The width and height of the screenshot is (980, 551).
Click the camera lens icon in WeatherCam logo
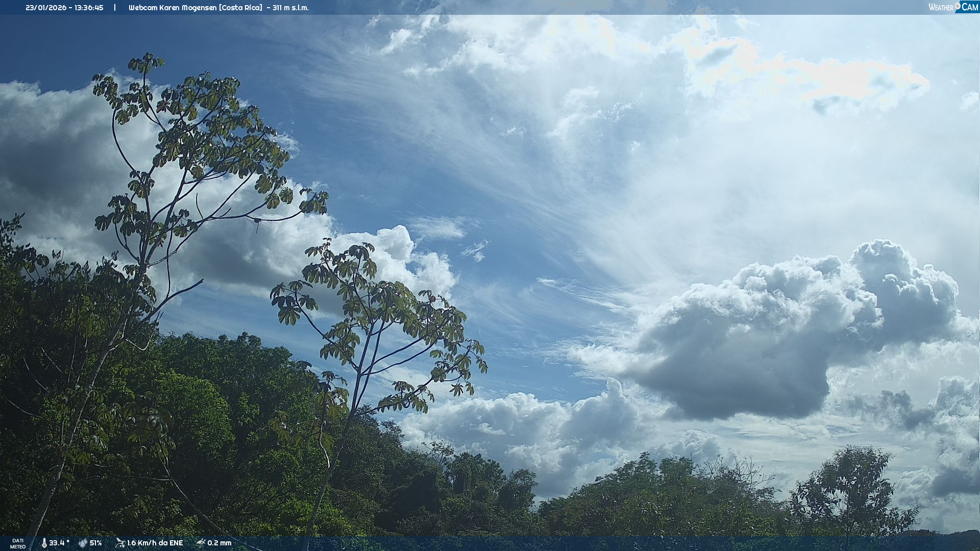pos(958,5)
